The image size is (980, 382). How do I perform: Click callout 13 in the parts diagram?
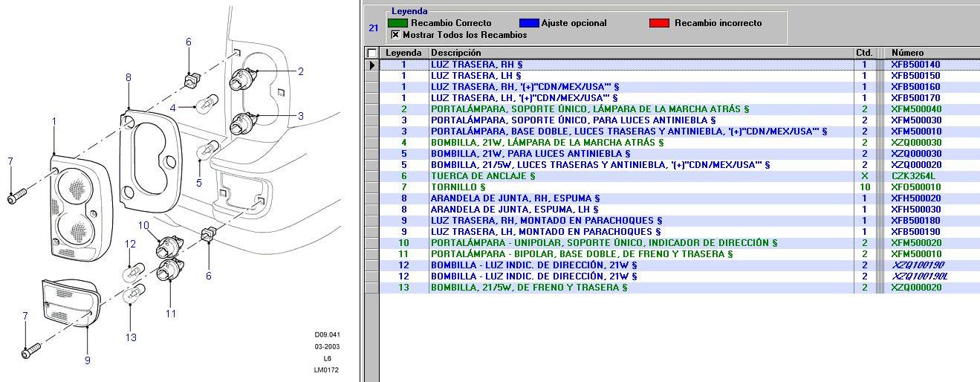131,338
